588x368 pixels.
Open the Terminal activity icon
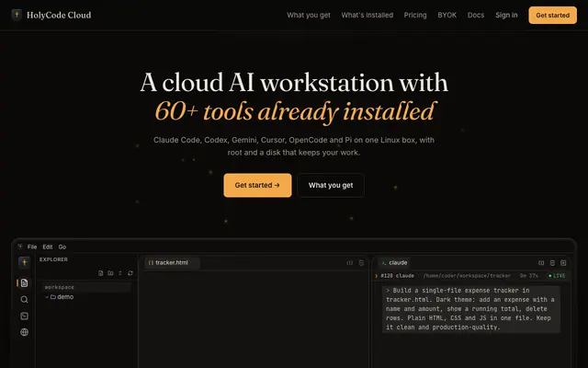tap(25, 316)
